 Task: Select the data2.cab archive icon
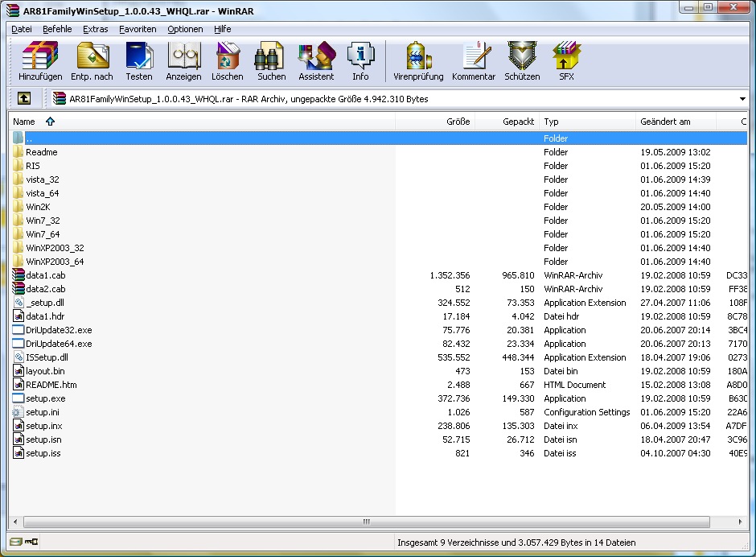point(18,289)
